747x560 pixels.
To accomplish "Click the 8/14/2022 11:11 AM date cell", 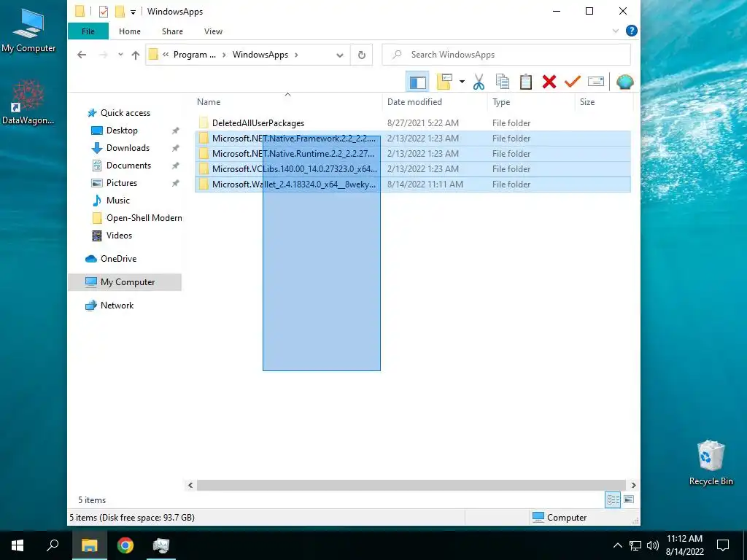I will 425,184.
